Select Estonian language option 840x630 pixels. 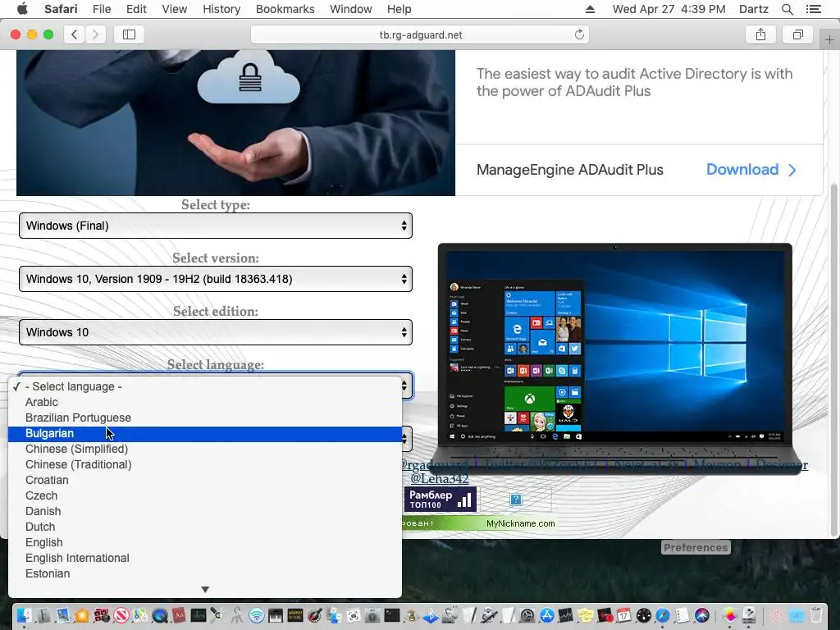point(204,573)
